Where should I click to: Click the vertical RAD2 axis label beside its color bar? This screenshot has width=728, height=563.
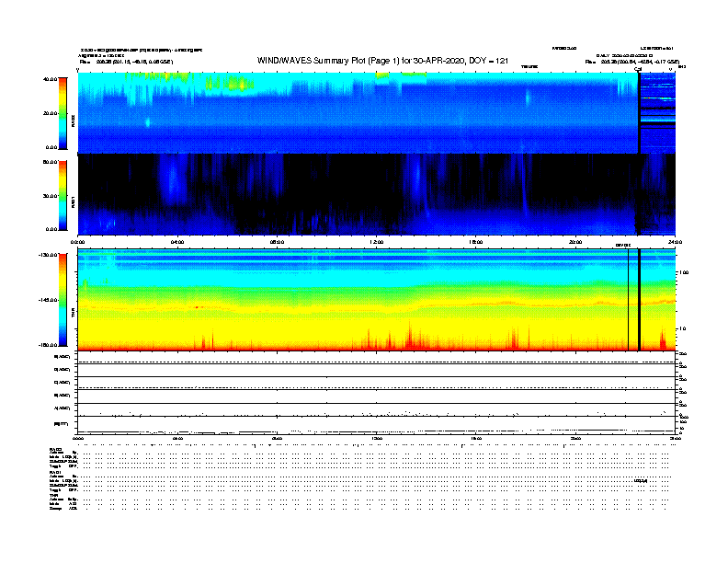point(73,121)
